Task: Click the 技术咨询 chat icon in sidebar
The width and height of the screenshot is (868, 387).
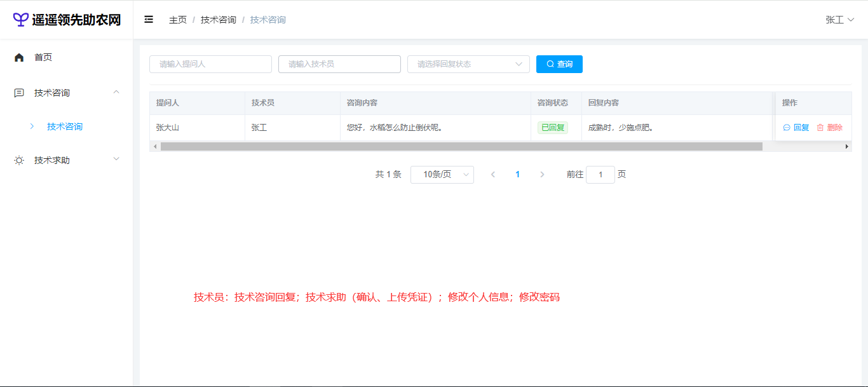Action: (19, 93)
